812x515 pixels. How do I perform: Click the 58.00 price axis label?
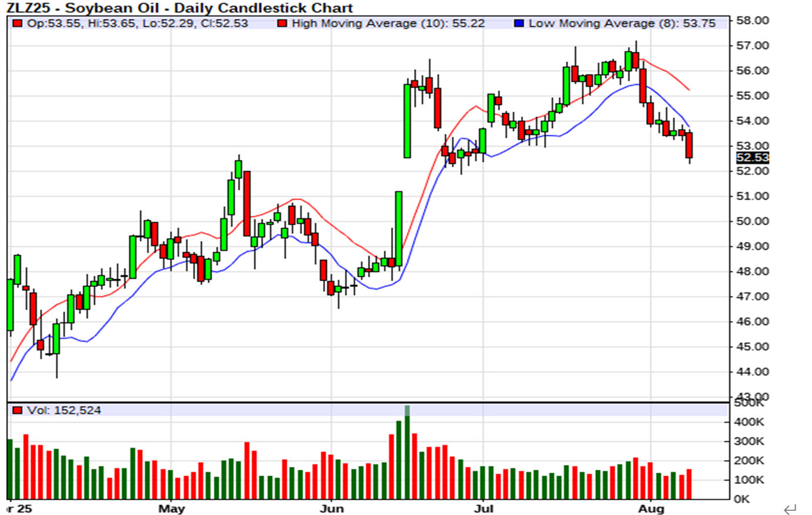tap(752, 20)
